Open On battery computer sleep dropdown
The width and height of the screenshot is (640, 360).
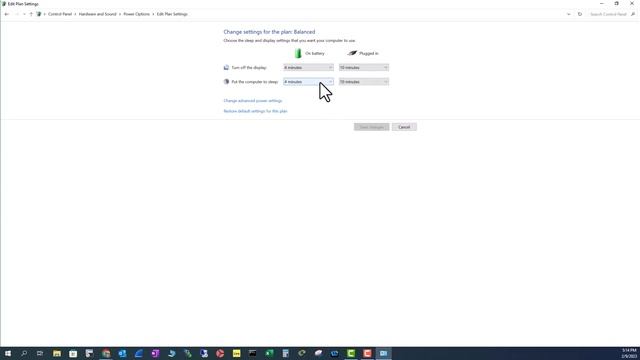point(308,82)
